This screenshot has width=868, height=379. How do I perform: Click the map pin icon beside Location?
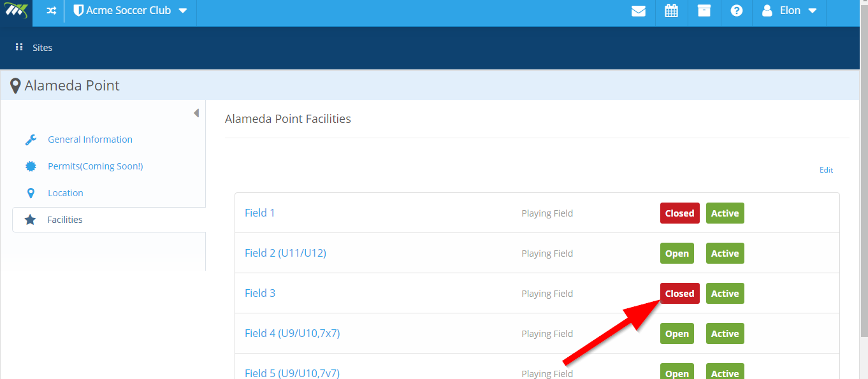point(31,193)
